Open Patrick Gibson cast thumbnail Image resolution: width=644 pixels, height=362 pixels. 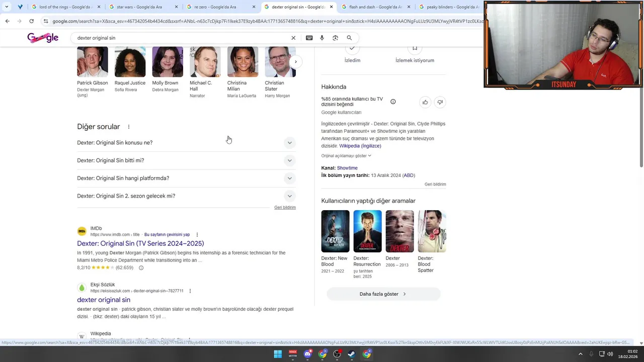point(93,62)
